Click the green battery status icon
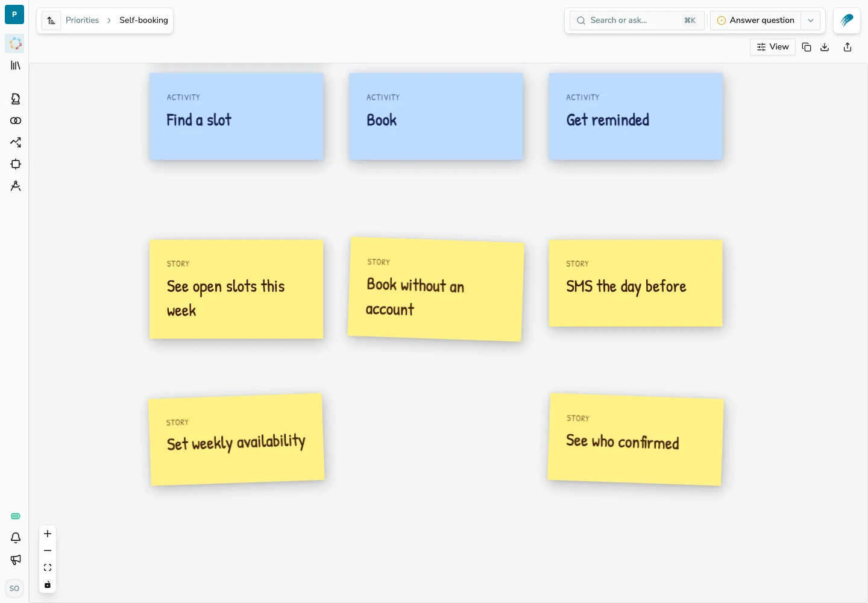 (16, 516)
